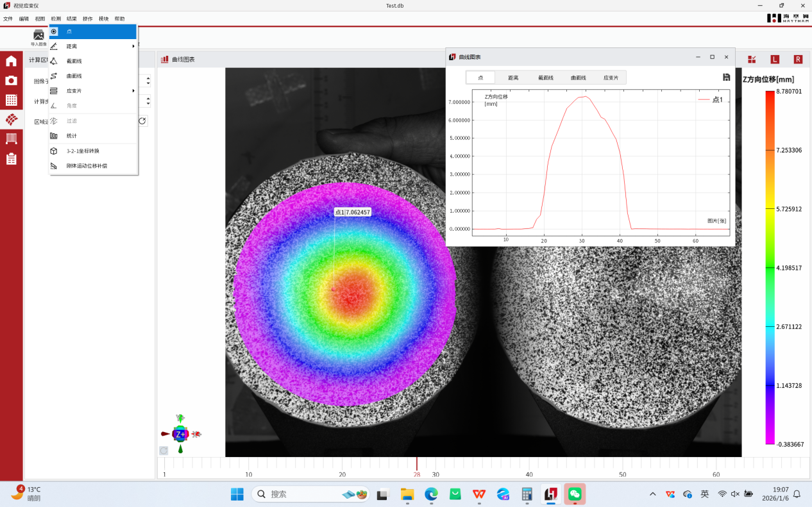Switch to the 曲面线 tab in chart window
Screen dimensions: 812x507
[578, 78]
